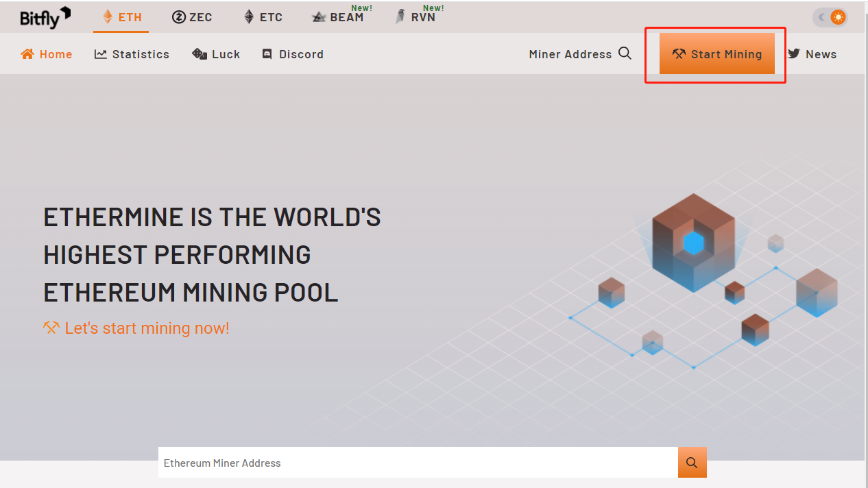Switch to the ZEC coin tab
This screenshot has height=488, width=868.
pos(192,17)
